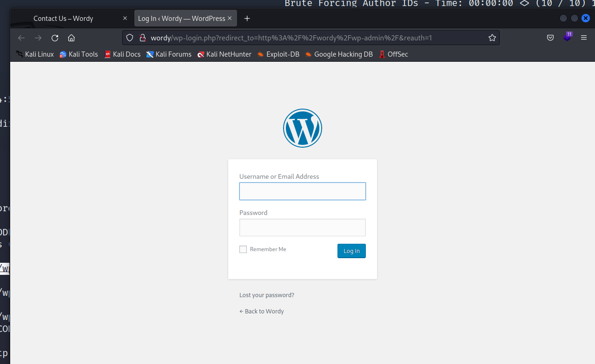595x364 pixels.
Task: Minimize the browser window
Action: [563, 19]
